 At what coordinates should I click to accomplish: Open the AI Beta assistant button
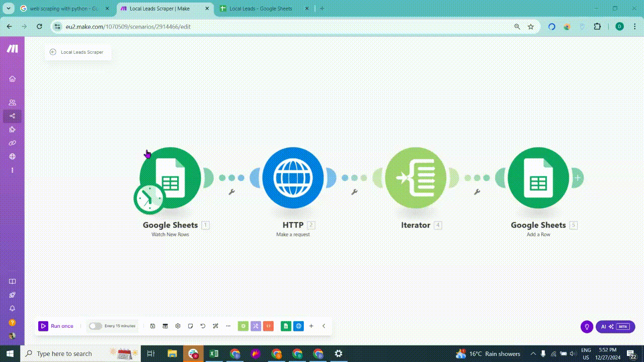(x=615, y=326)
